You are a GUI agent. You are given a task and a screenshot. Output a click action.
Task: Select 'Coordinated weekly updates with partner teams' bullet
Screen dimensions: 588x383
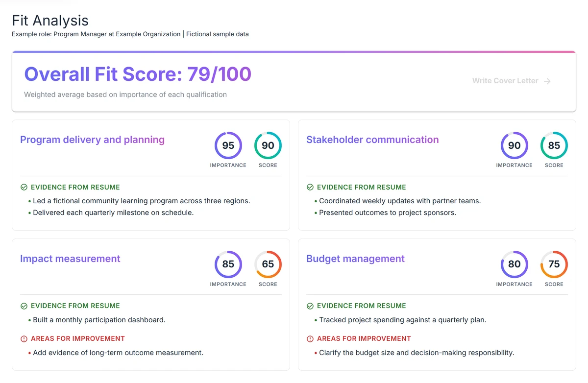click(400, 201)
